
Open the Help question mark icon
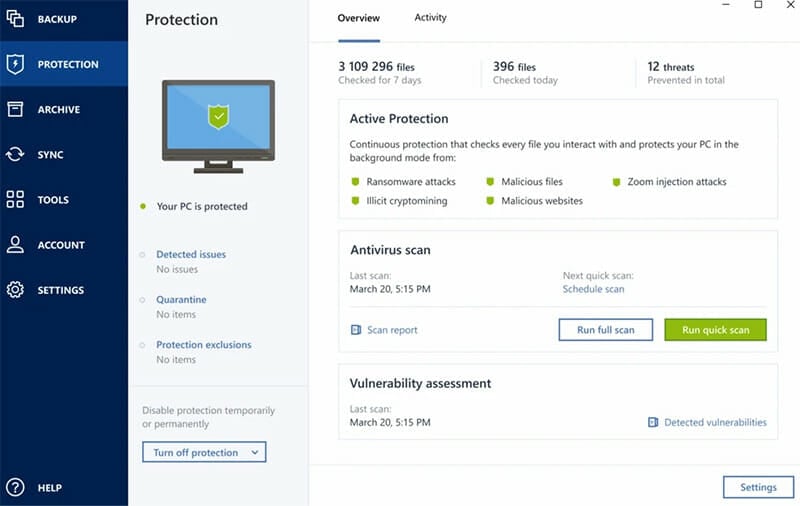pyautogui.click(x=15, y=487)
